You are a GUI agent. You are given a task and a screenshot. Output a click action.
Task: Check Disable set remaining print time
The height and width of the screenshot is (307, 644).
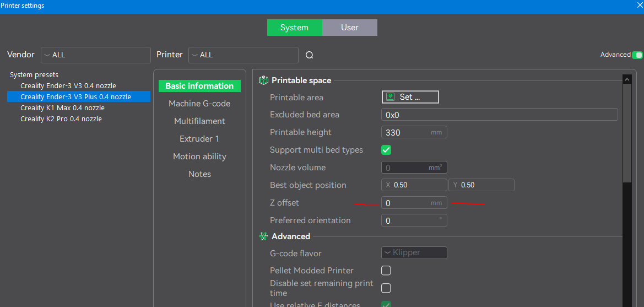pos(386,288)
